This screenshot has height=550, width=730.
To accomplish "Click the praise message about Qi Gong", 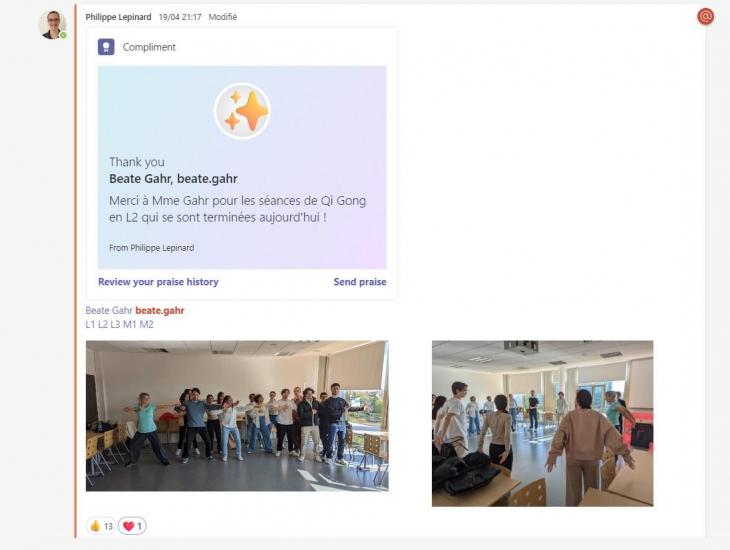I will click(x=237, y=209).
